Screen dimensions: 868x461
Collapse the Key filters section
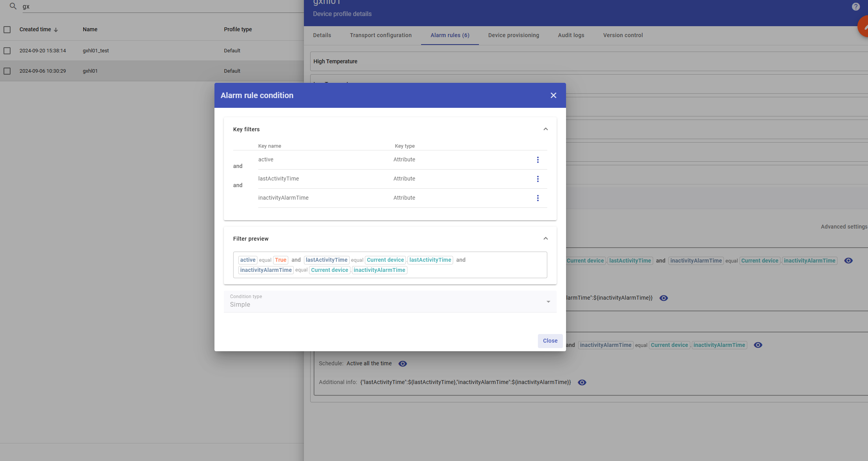tap(545, 129)
